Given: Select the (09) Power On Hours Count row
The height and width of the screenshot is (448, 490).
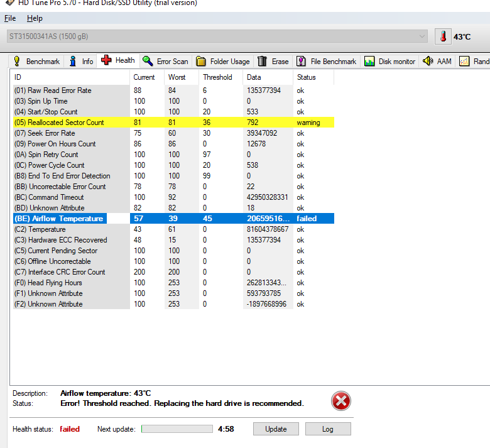Looking at the screenshot, I should 174,144.
